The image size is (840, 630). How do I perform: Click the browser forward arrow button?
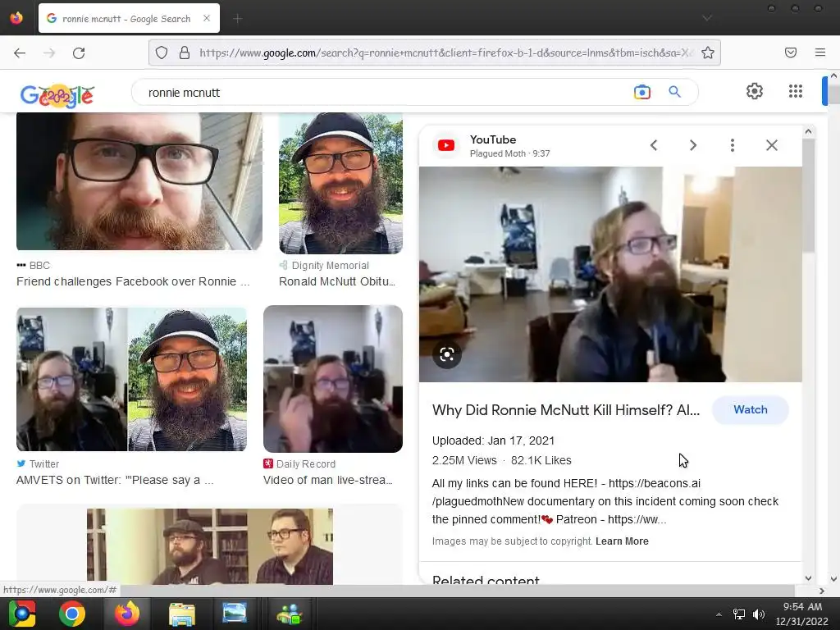click(x=49, y=52)
